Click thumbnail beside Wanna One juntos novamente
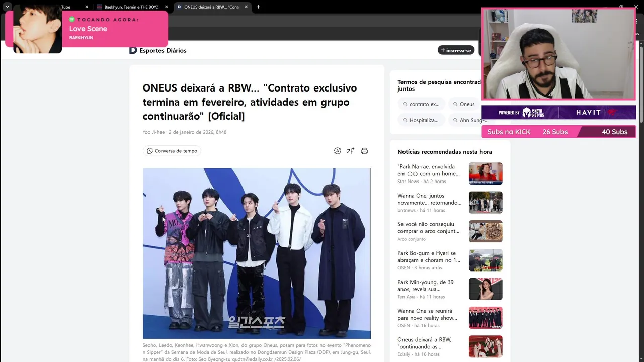This screenshot has width=644, height=362. [486, 202]
